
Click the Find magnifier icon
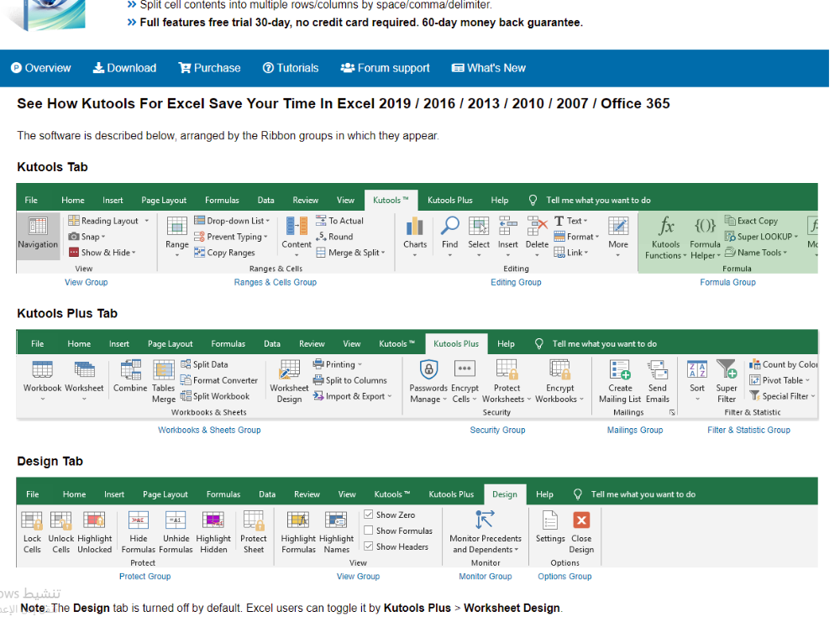point(449,226)
